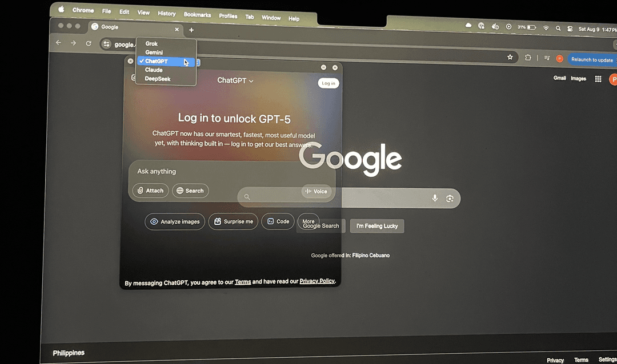This screenshot has height=364, width=617.
Task: Bookmark this page with the star
Action: [x=510, y=58]
